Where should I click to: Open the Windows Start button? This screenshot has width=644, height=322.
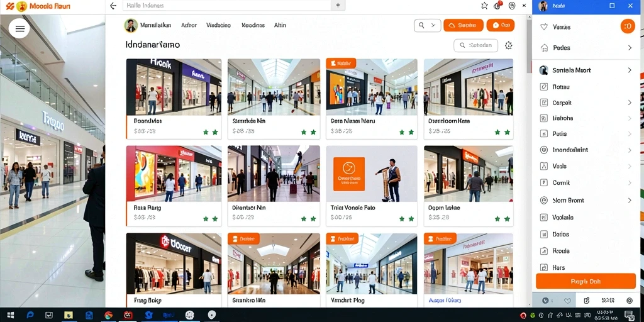[x=11, y=315]
